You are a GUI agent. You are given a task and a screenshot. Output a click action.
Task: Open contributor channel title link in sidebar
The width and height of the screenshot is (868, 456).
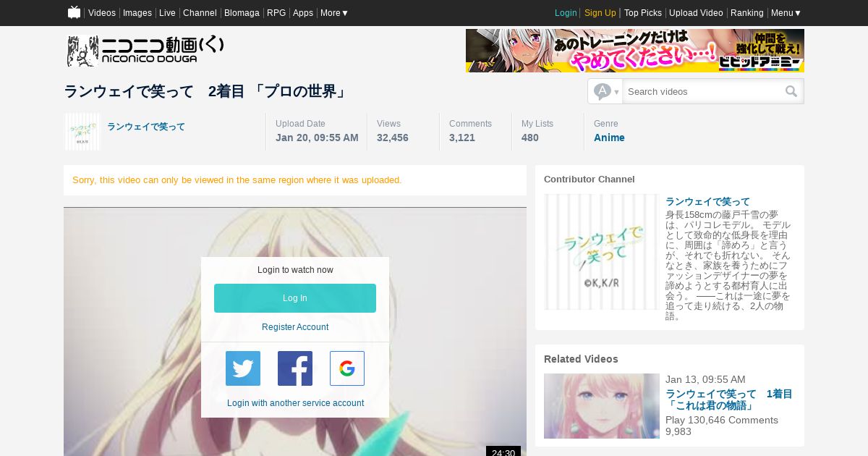(707, 202)
